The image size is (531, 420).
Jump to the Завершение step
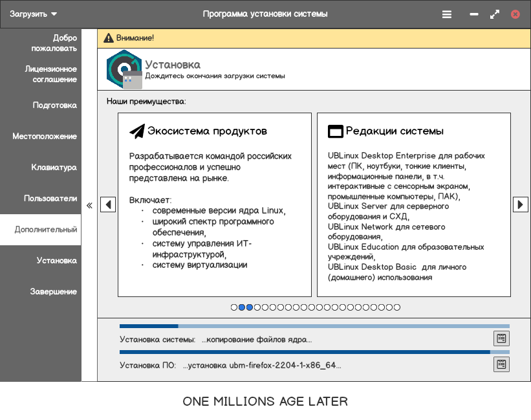point(41,292)
